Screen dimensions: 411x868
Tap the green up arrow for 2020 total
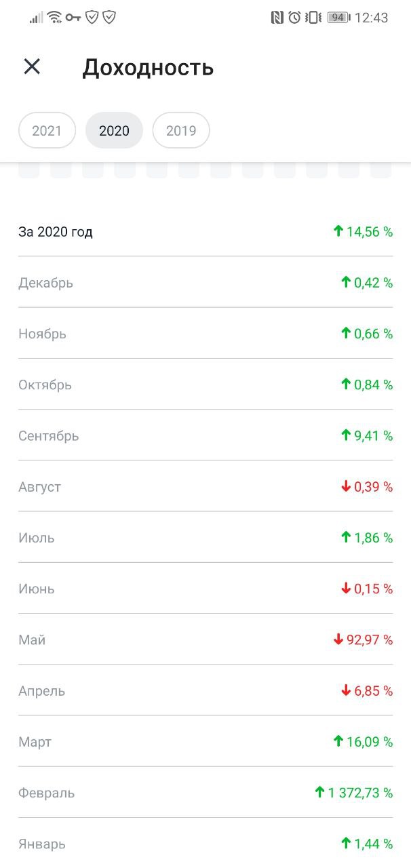[338, 231]
